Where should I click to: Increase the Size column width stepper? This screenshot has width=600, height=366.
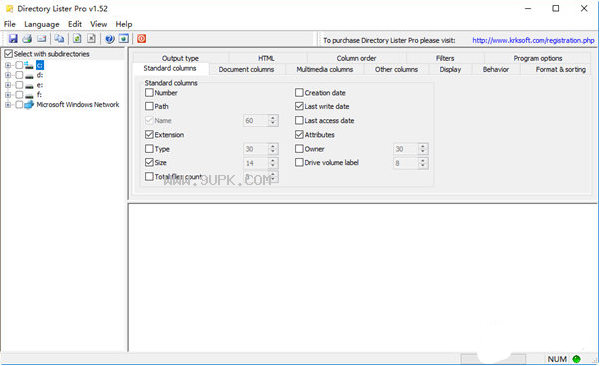point(273,160)
